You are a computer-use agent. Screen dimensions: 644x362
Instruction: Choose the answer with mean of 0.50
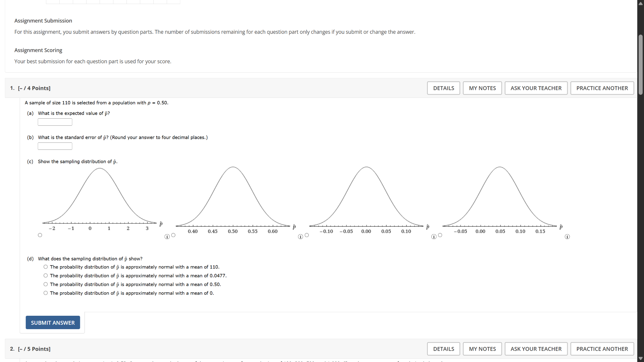coord(45,284)
